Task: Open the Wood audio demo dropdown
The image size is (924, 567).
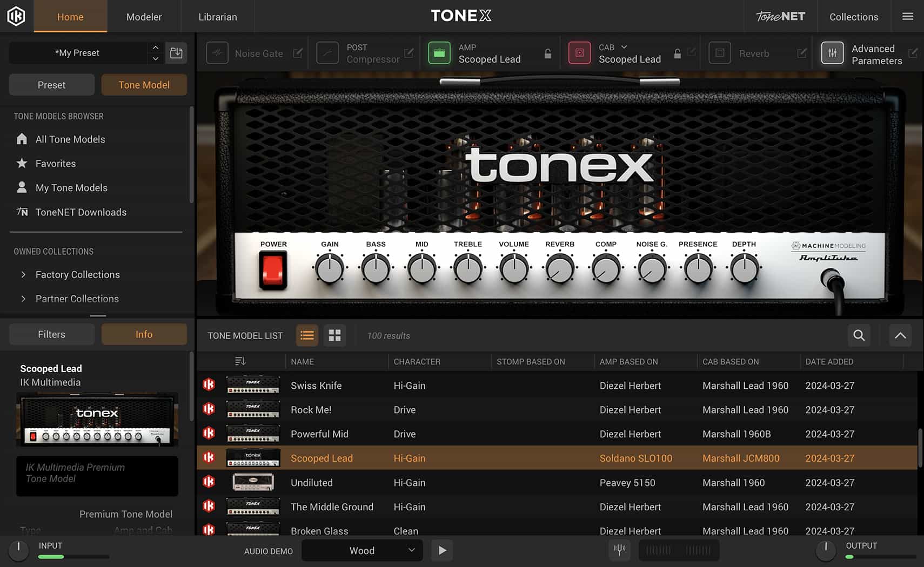Action: (361, 550)
